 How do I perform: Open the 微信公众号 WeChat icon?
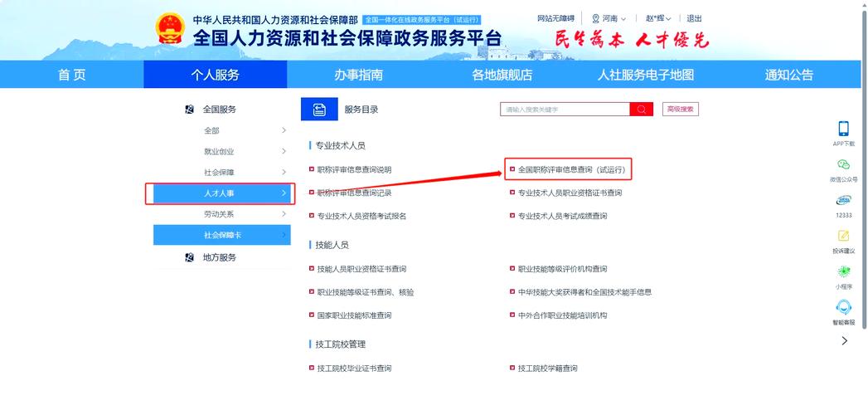tap(843, 164)
